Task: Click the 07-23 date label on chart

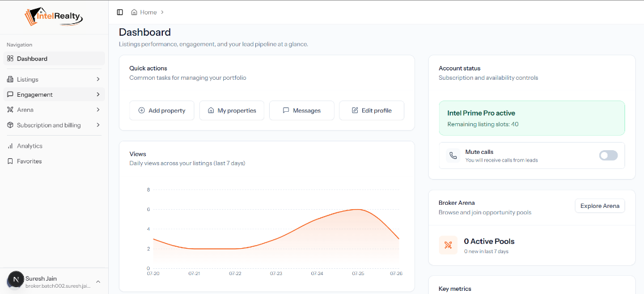Action: coord(276,273)
